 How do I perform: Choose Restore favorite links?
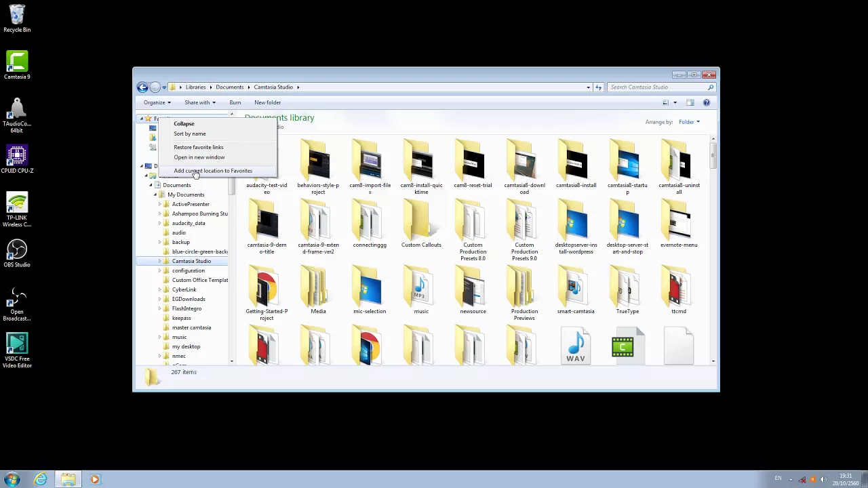click(198, 147)
